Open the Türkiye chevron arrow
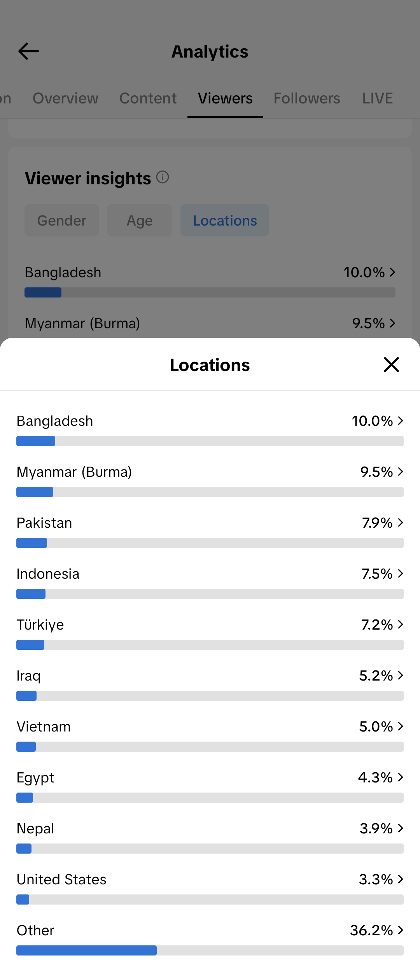The height and width of the screenshot is (980, 420). [x=401, y=625]
